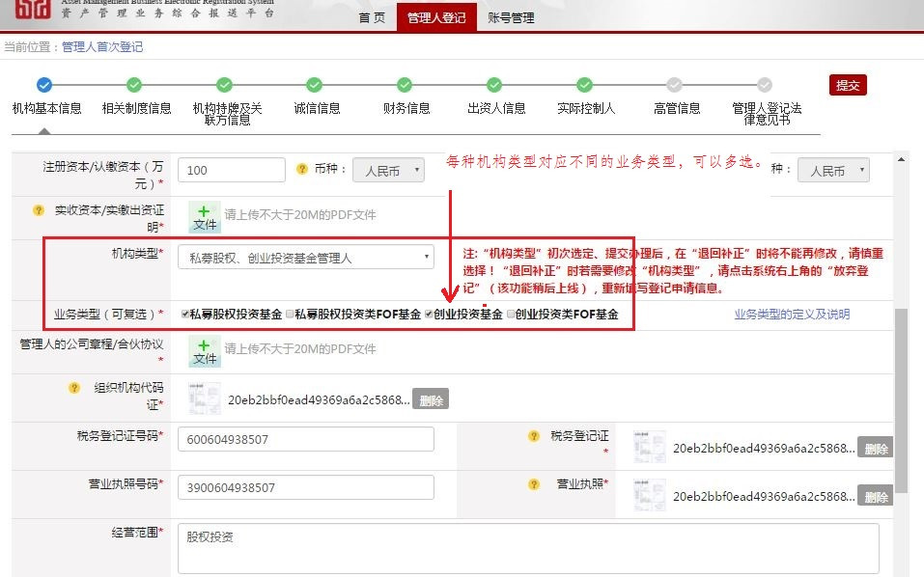The height and width of the screenshot is (577, 924).
Task: Expand right-side 人民币 currency dropdown
Action: click(833, 171)
